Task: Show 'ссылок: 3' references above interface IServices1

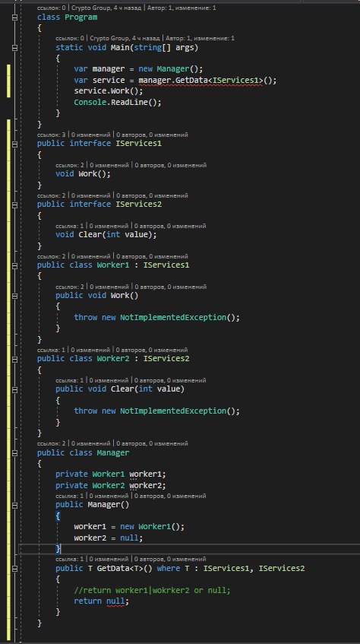Action: click(51, 135)
